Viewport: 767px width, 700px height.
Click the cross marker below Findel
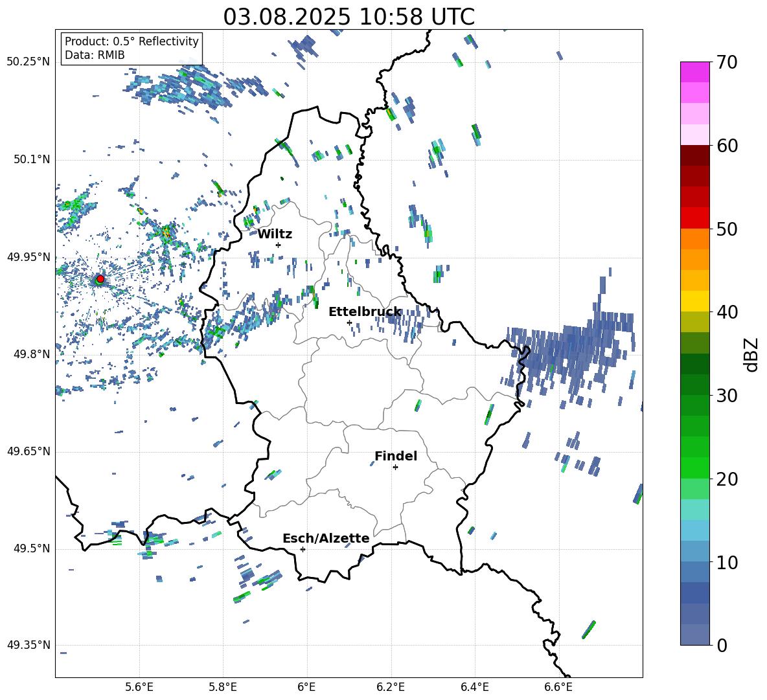tap(395, 468)
